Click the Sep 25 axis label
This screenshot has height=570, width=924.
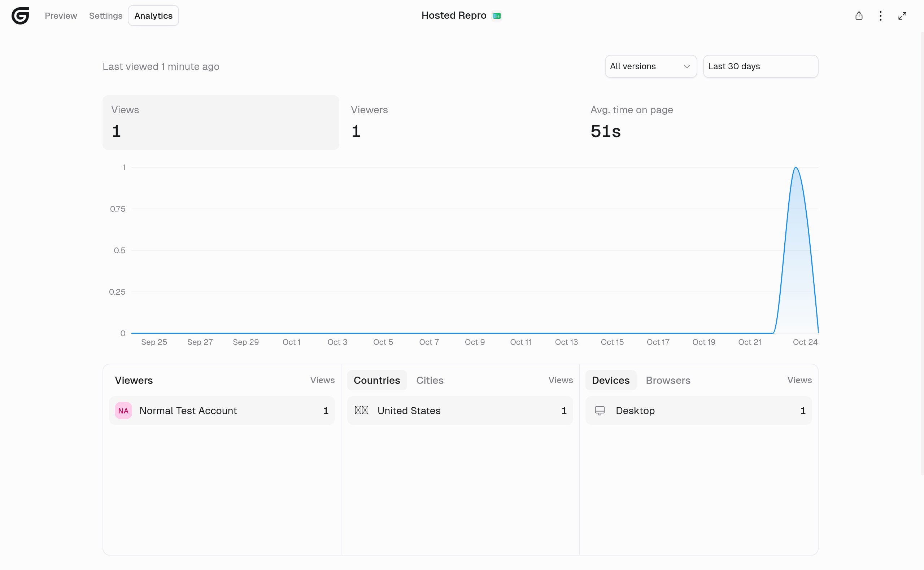154,342
